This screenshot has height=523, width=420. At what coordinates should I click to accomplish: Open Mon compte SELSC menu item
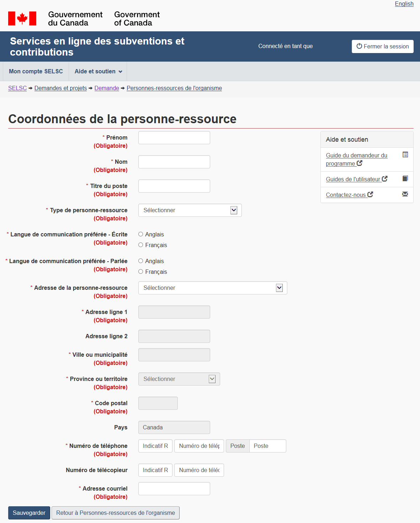click(x=36, y=72)
